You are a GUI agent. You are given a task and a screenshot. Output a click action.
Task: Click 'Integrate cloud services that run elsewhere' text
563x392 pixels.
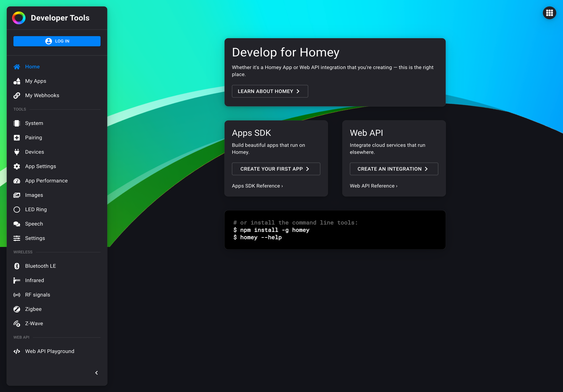tap(387, 149)
